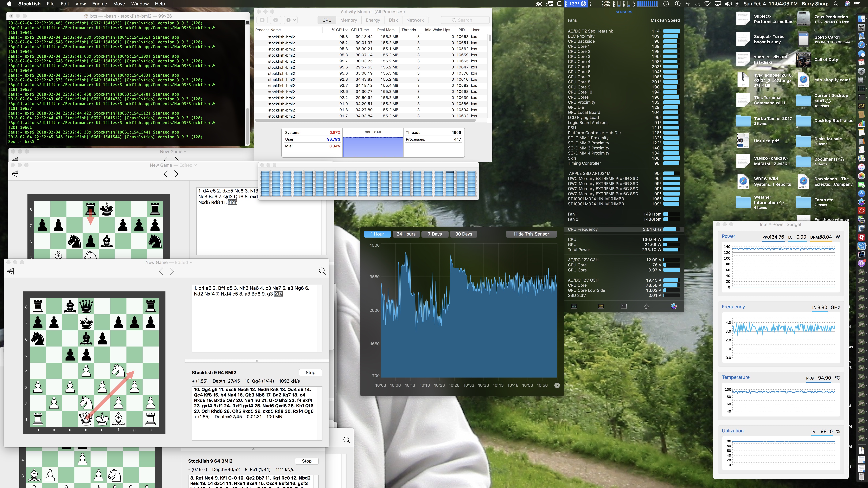This screenshot has width=868, height=488.
Task: Select stockfish-bmi2 process with PID 10663
Action: click(371, 37)
